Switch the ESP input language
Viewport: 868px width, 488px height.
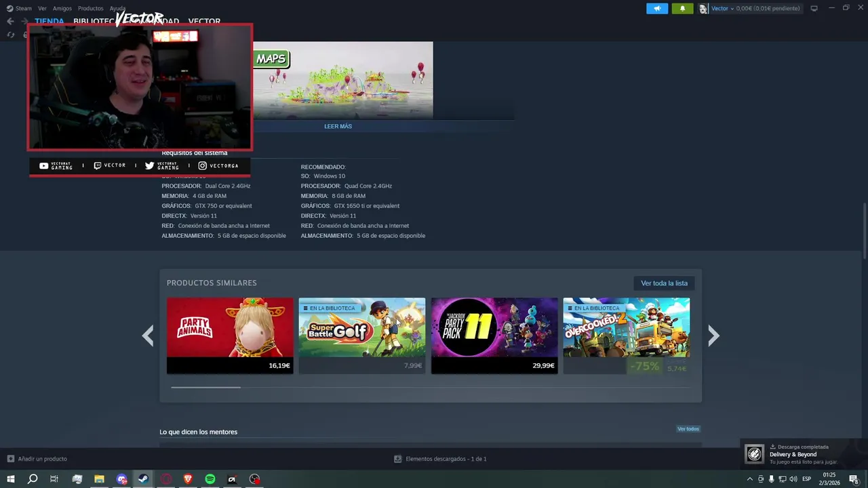[807, 479]
